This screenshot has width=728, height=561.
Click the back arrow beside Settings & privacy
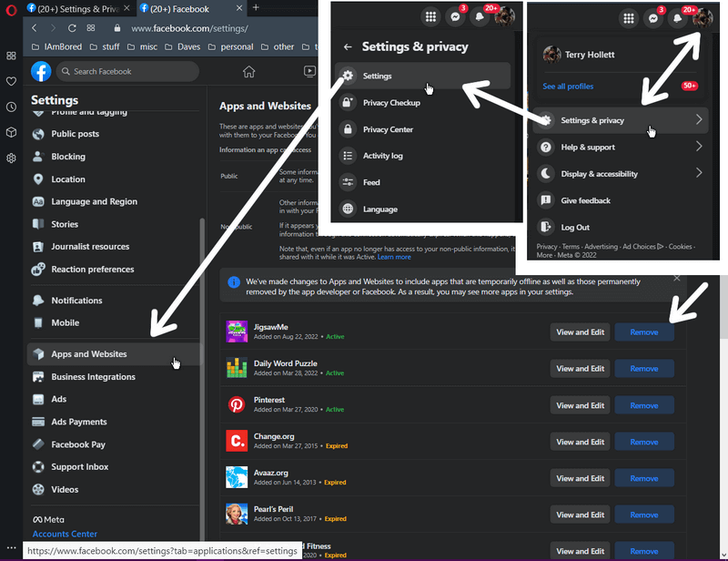[x=348, y=47]
